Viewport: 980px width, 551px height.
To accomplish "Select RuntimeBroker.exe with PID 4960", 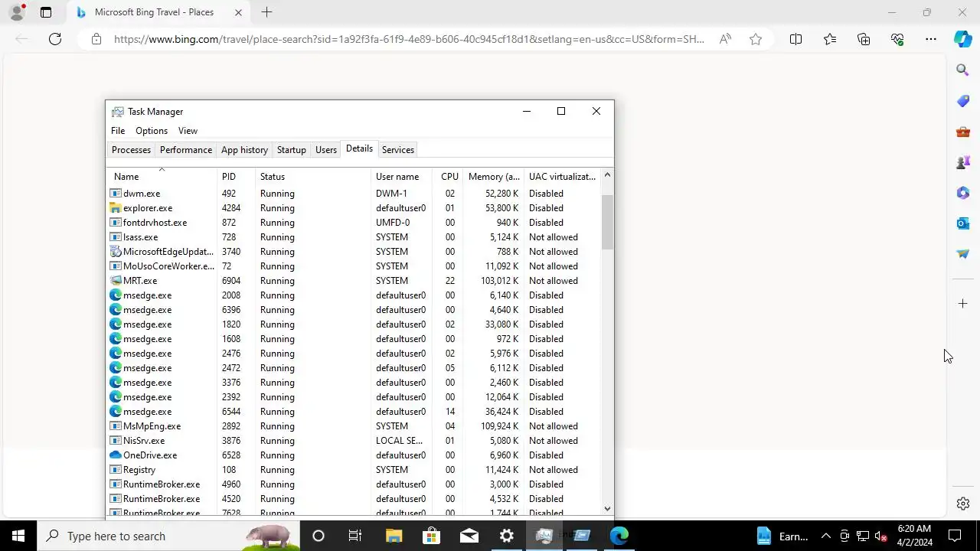I will pyautogui.click(x=354, y=484).
